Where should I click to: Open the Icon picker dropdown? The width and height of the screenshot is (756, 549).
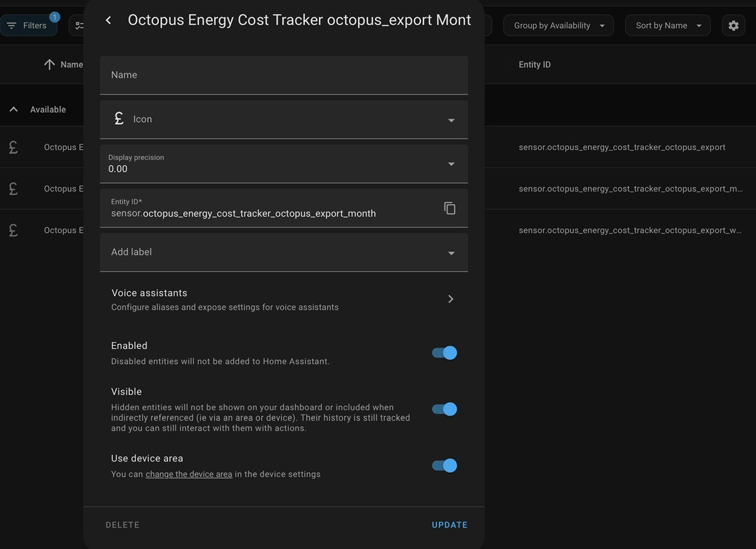click(451, 120)
